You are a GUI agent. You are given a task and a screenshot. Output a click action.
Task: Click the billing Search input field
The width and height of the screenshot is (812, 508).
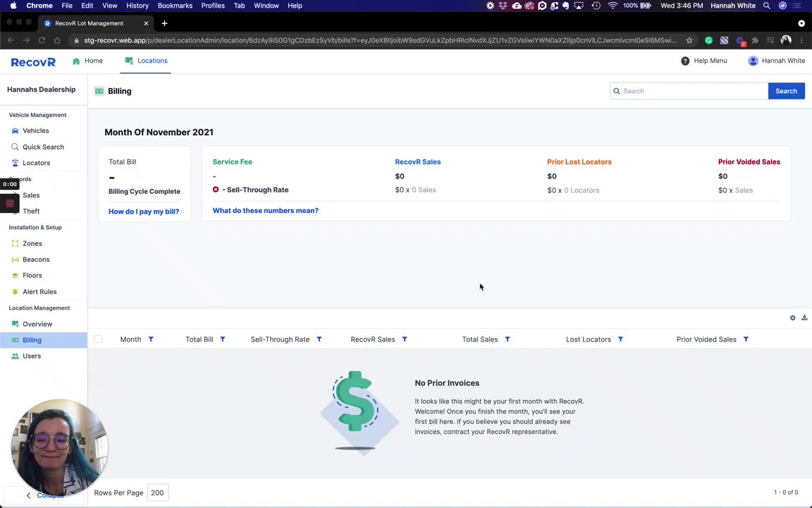tap(689, 91)
